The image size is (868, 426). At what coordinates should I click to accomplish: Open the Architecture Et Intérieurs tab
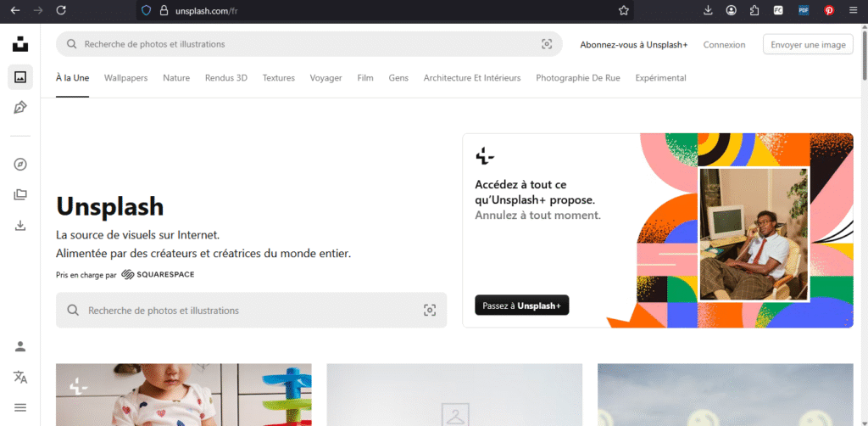tap(472, 78)
